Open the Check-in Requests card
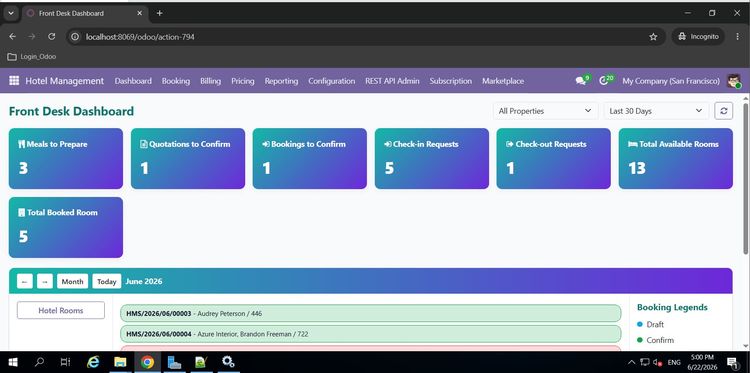The image size is (750, 373). click(431, 158)
